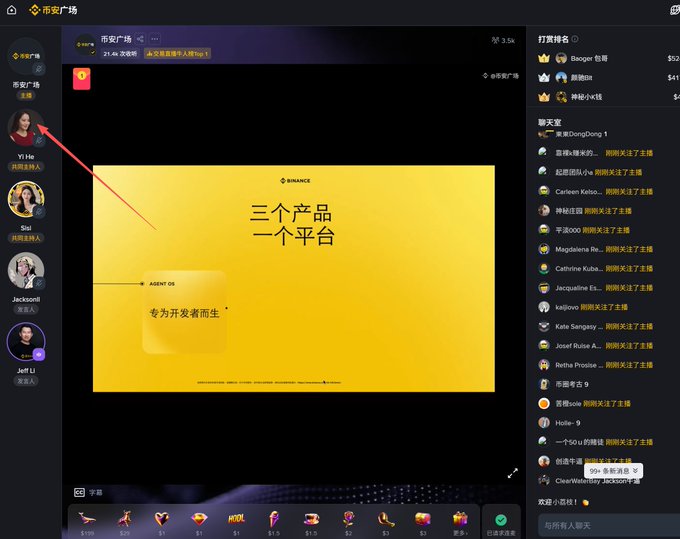The height and width of the screenshot is (539, 680).
Task: Click the 已请求连麦 button
Action: pyautogui.click(x=501, y=524)
